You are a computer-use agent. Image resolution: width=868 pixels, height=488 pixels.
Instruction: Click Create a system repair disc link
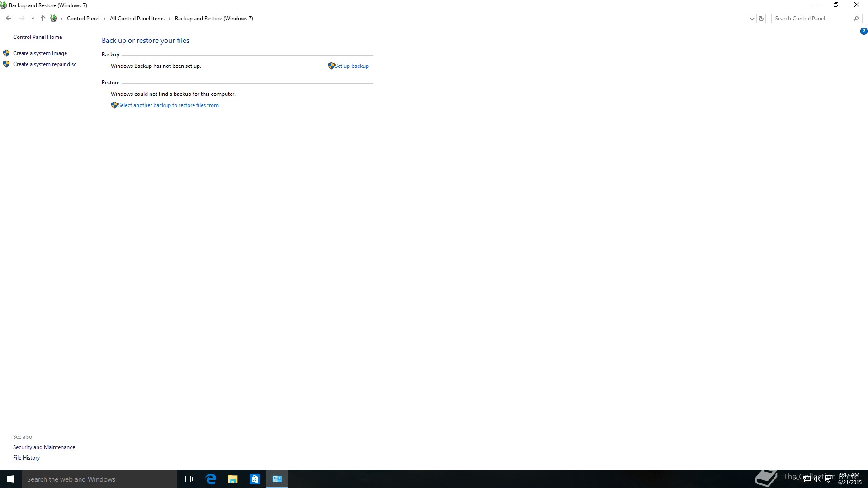pos(45,64)
